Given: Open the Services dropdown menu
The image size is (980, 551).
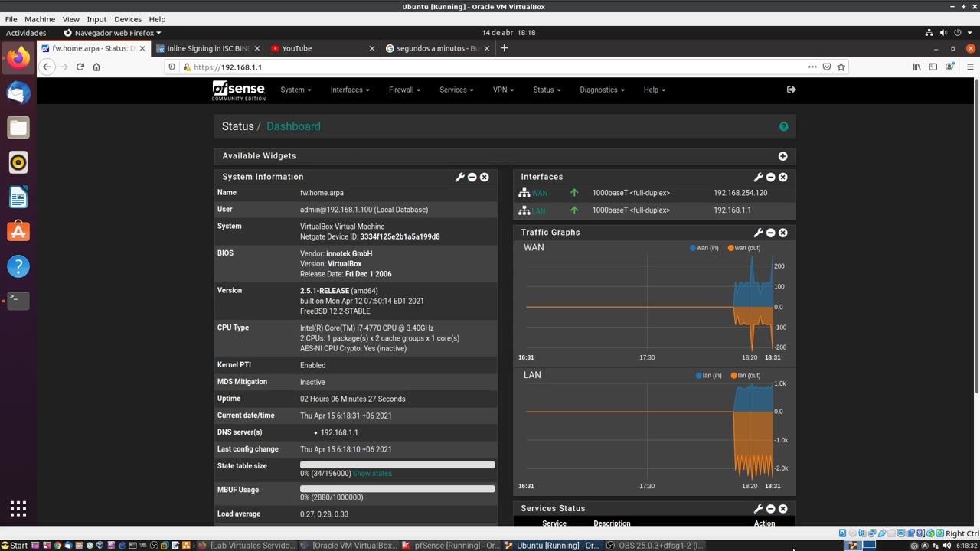Looking at the screenshot, I should click(x=456, y=90).
